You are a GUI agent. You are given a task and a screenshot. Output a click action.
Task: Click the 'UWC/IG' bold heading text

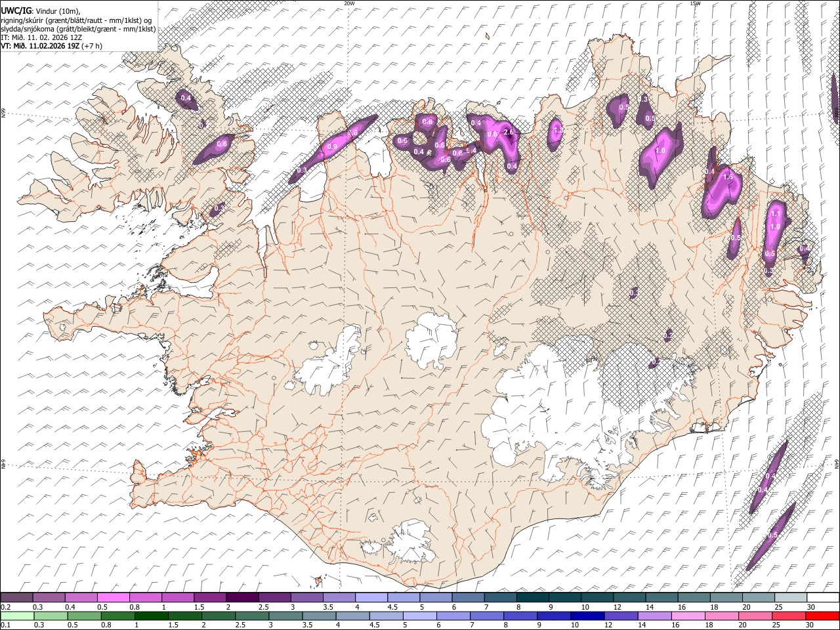(16, 10)
